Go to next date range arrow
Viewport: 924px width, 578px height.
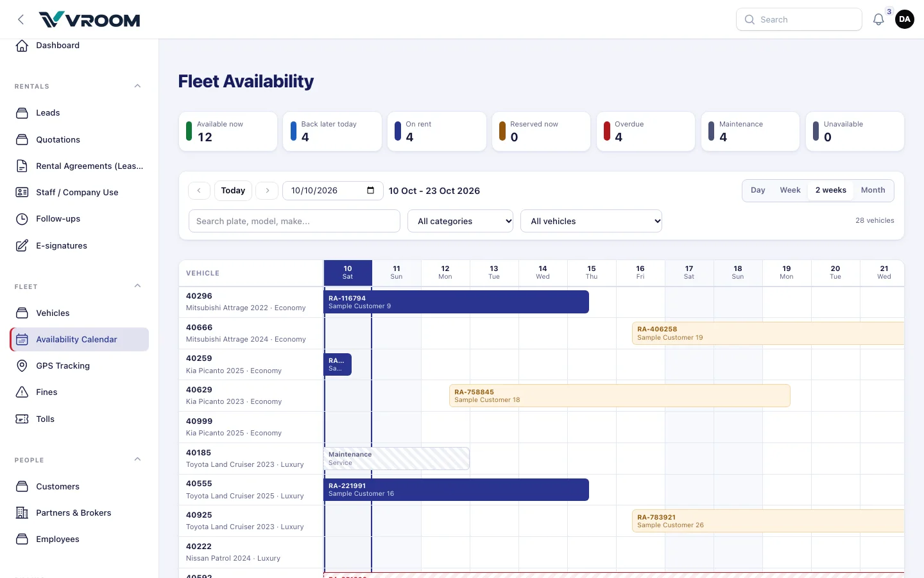tap(267, 191)
